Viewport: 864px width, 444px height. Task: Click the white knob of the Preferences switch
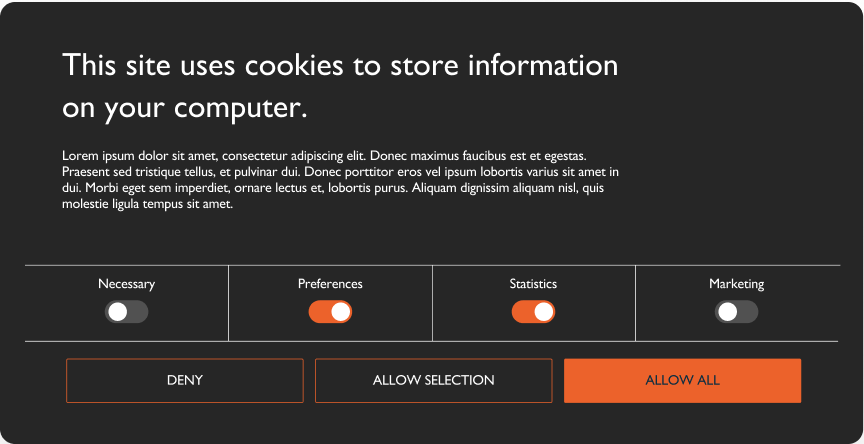pyautogui.click(x=340, y=312)
